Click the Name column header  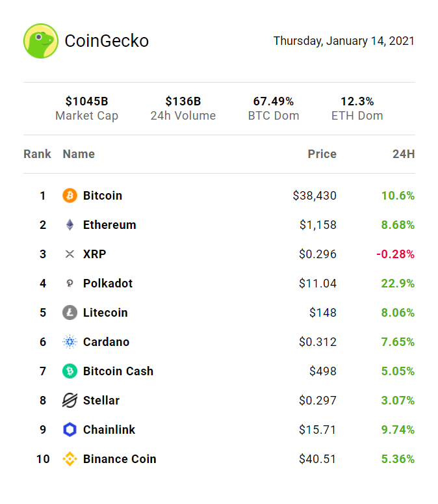79,154
